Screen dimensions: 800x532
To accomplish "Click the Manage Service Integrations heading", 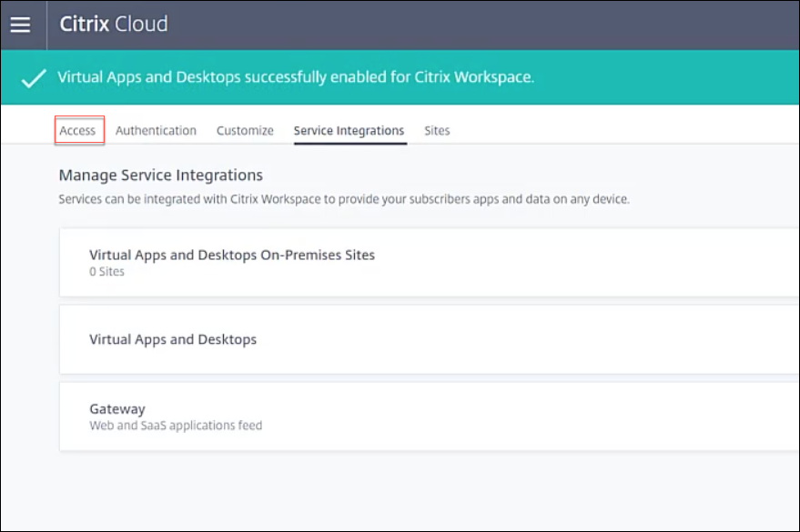I will 160,175.
